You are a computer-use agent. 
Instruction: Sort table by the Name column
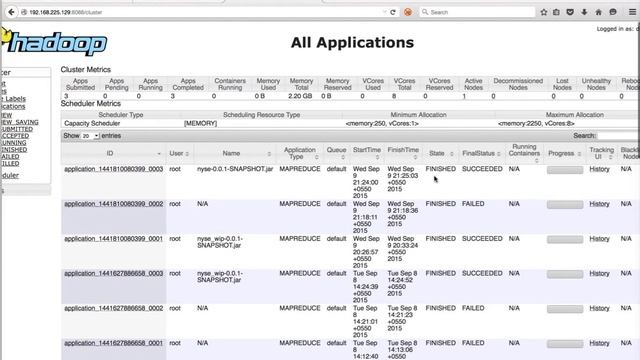234,153
